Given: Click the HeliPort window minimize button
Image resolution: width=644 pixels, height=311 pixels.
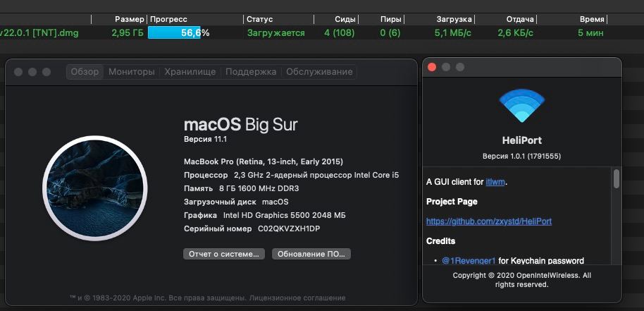Looking at the screenshot, I should point(446,67).
